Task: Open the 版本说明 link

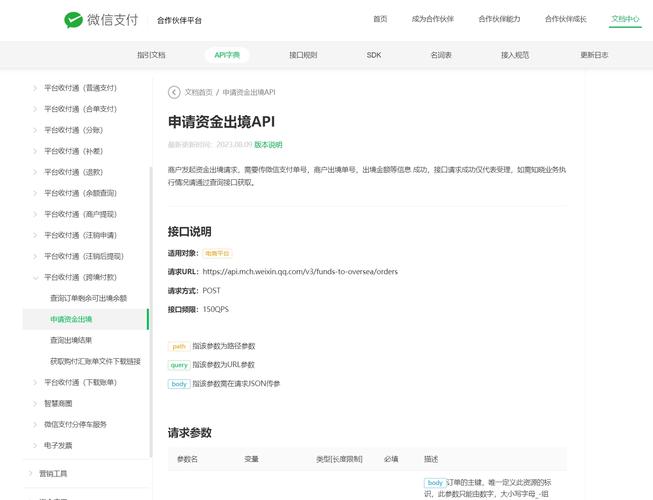Action: click(x=268, y=145)
